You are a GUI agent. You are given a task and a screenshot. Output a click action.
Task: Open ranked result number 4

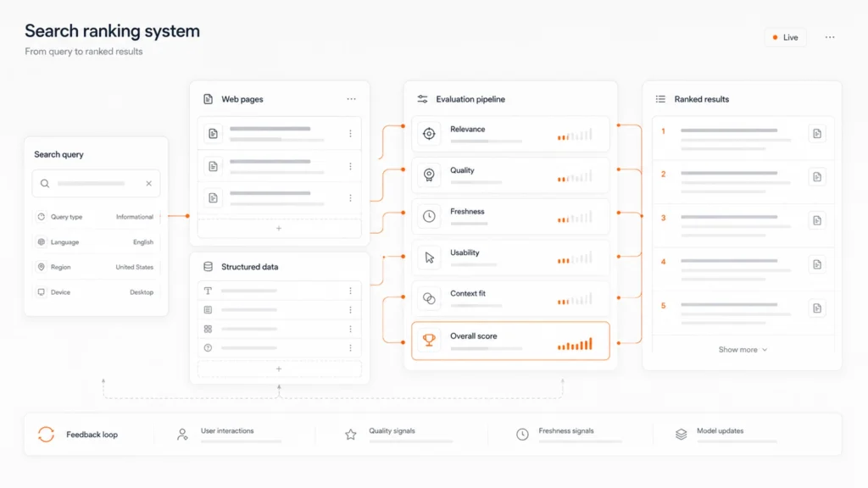743,269
